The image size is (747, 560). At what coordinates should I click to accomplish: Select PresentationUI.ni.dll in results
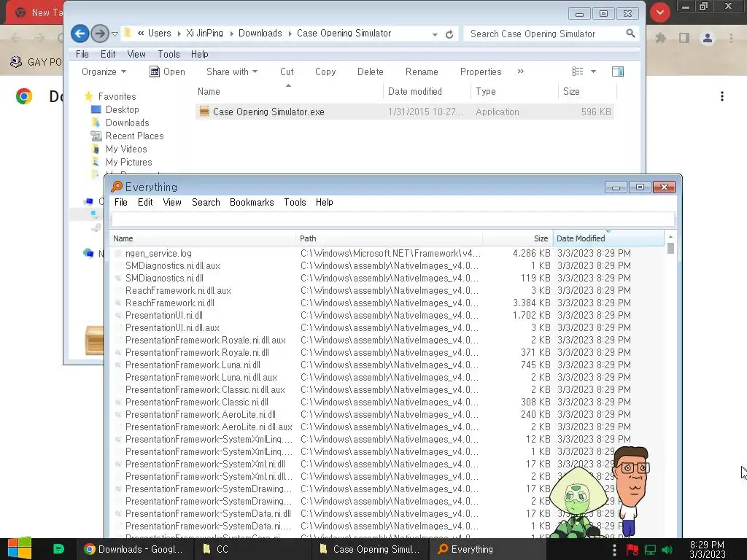[x=164, y=315]
